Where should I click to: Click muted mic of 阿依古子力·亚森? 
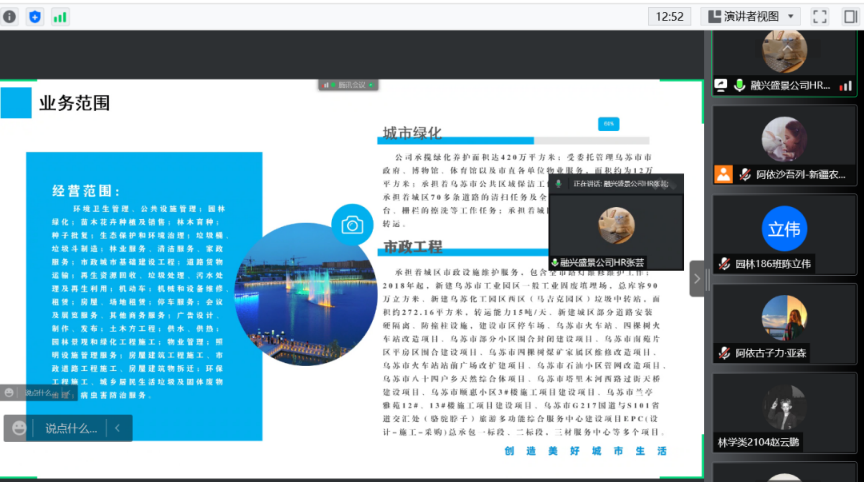click(x=723, y=353)
